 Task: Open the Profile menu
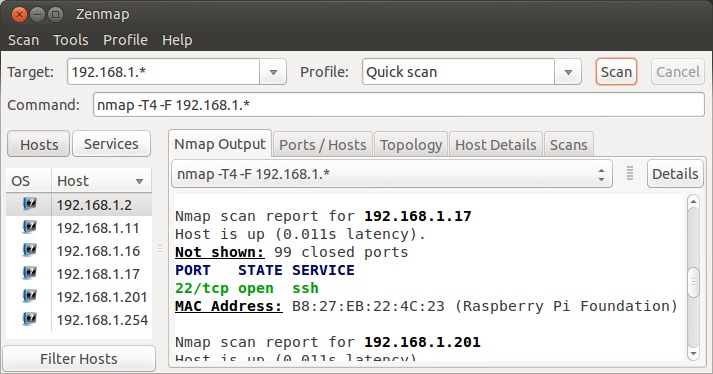pos(125,40)
